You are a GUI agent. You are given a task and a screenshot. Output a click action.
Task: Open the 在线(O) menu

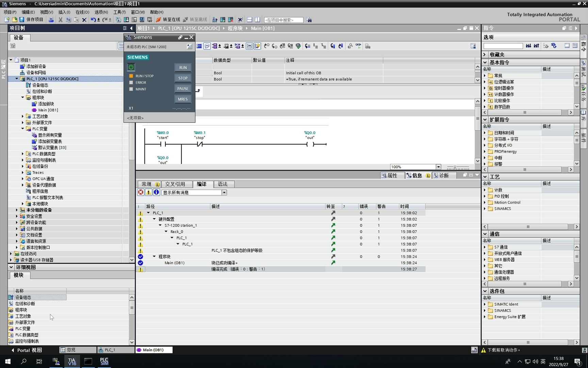click(x=82, y=12)
